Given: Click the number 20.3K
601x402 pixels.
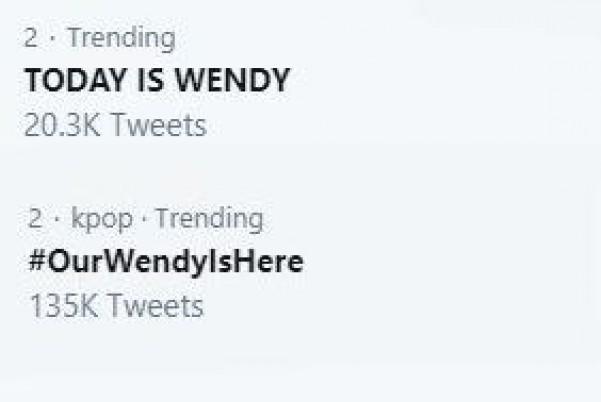Looking at the screenshot, I should (x=63, y=126).
